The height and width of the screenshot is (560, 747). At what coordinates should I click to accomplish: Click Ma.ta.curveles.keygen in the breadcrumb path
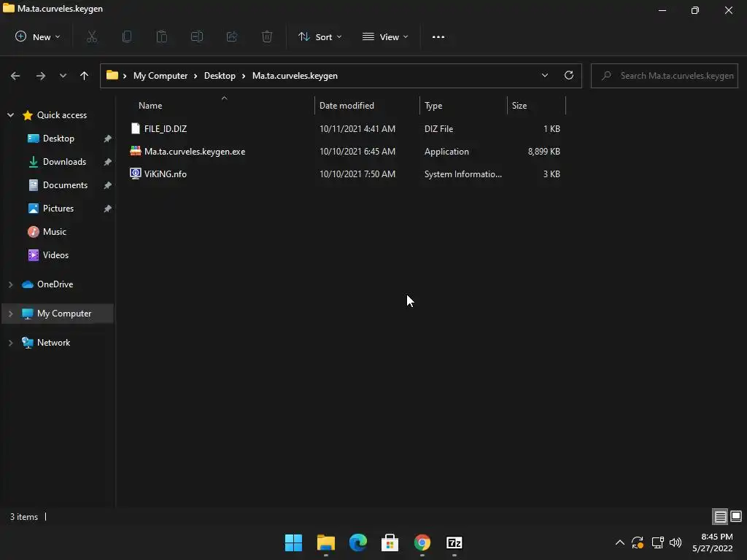coord(295,76)
